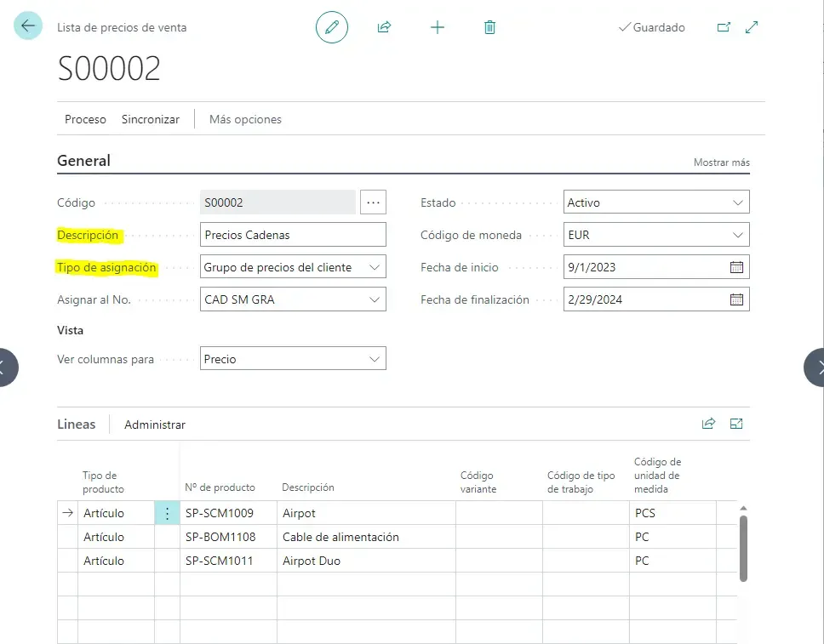The image size is (824, 644).
Task: Maximize the Lineas section
Action: tap(737, 424)
